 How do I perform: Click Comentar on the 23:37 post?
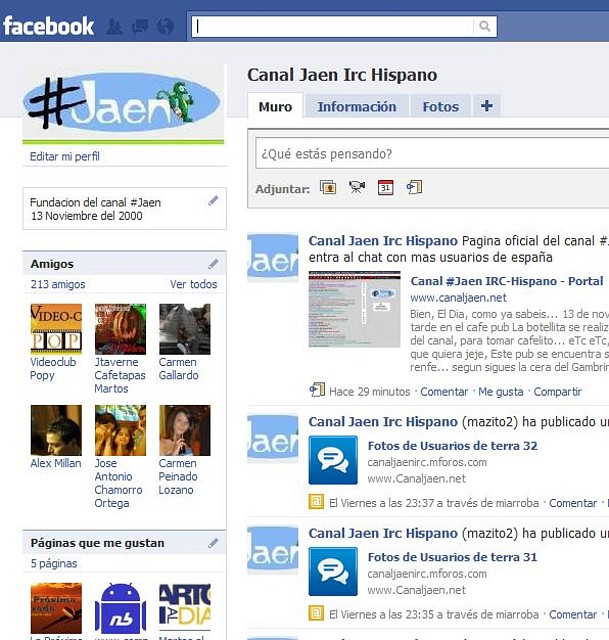(573, 503)
